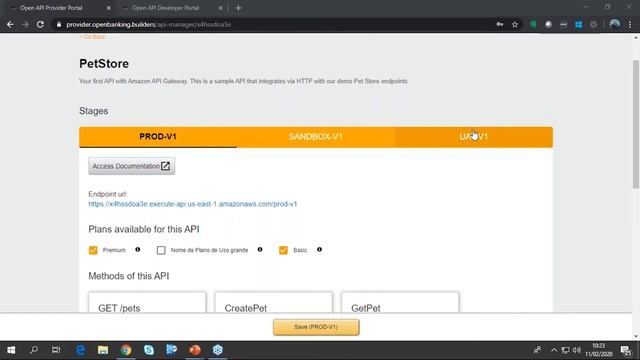Switch to the Open API Developer Portal tab
640x360 pixels.
(166, 8)
